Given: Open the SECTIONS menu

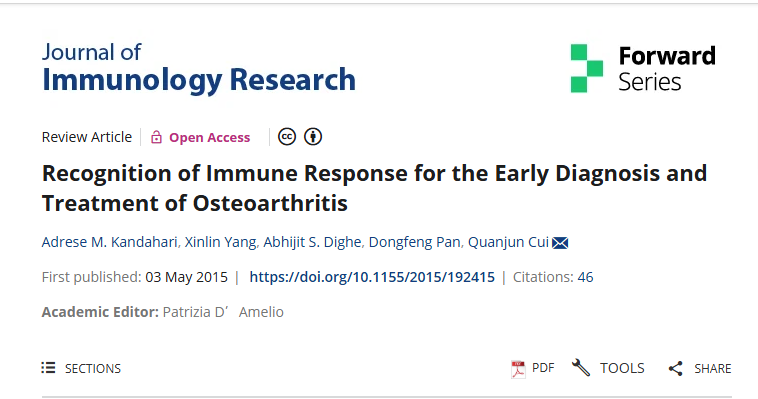Looking at the screenshot, I should tap(81, 368).
